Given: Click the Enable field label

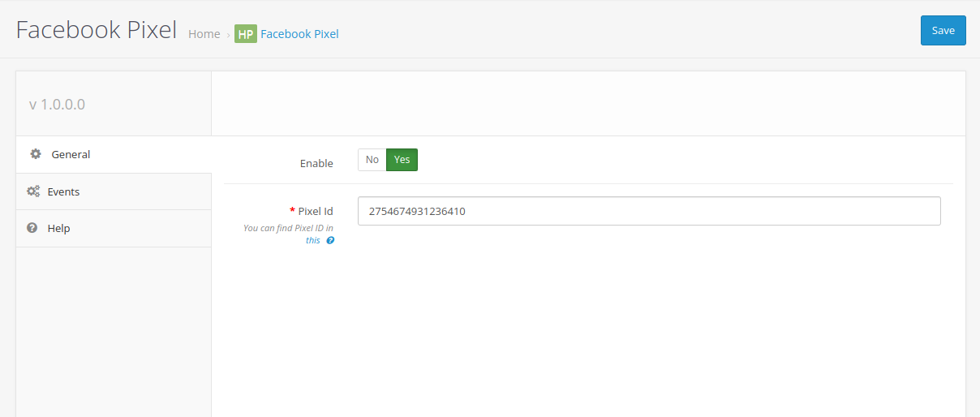Looking at the screenshot, I should pos(316,163).
